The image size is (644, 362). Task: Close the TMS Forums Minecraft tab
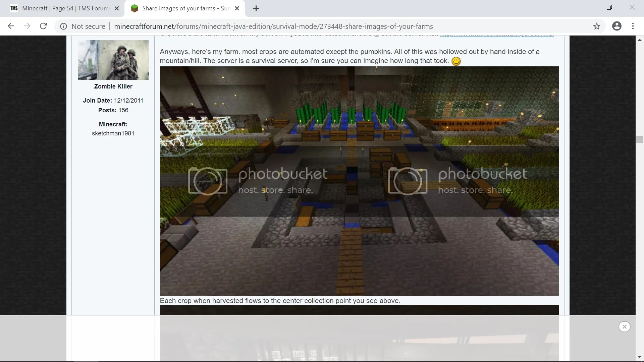coord(117,8)
